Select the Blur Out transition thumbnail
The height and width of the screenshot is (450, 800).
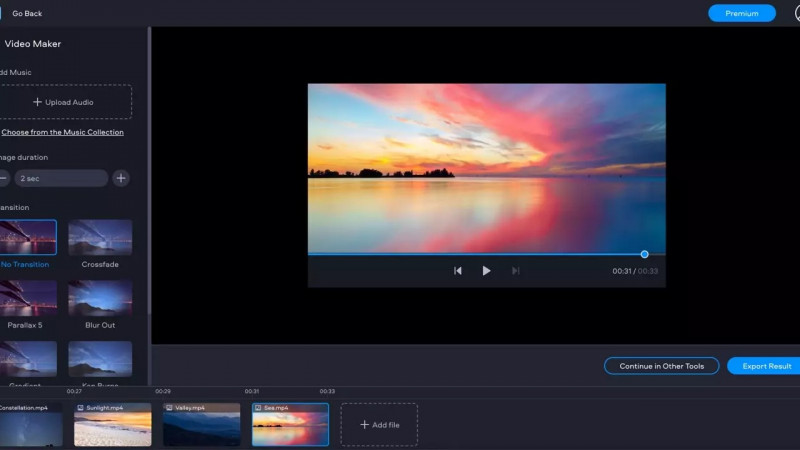[x=100, y=297]
